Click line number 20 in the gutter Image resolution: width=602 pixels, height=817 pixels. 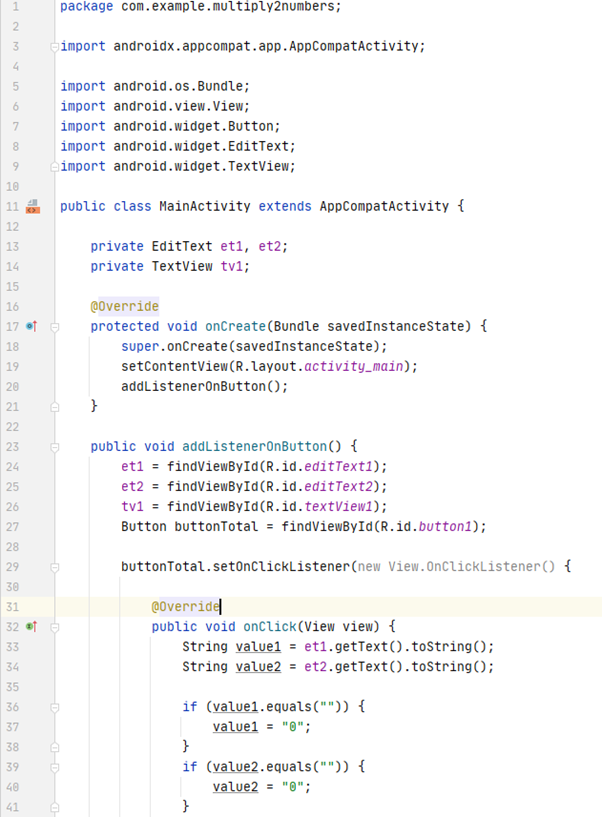pos(13,387)
